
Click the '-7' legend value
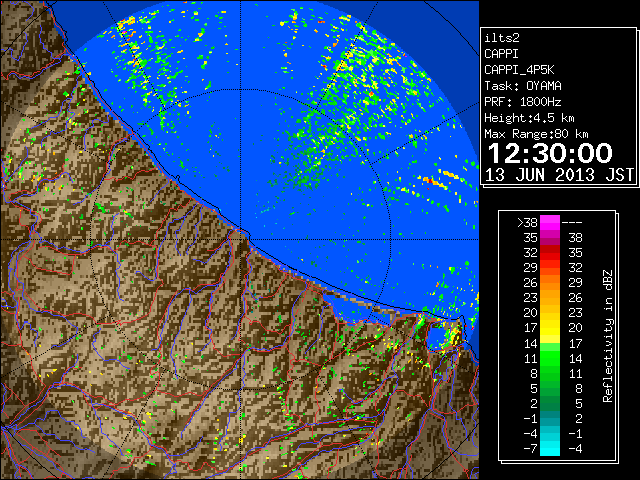[x=530, y=449]
